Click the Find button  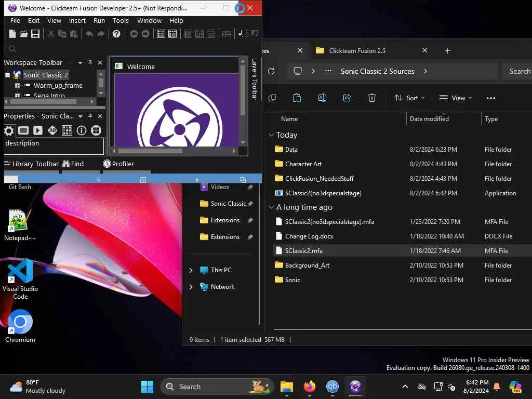73,164
